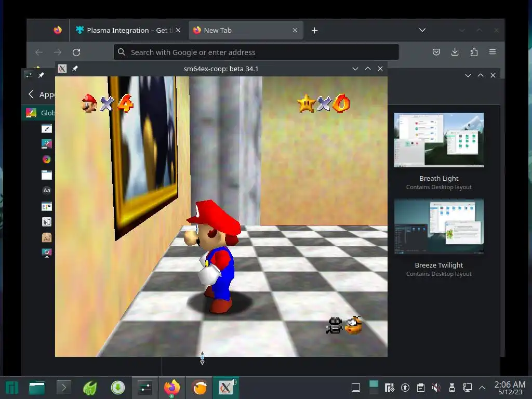The image size is (532, 399).
Task: Open the round Aa Fonts sidebar icon
Action: tap(47, 190)
